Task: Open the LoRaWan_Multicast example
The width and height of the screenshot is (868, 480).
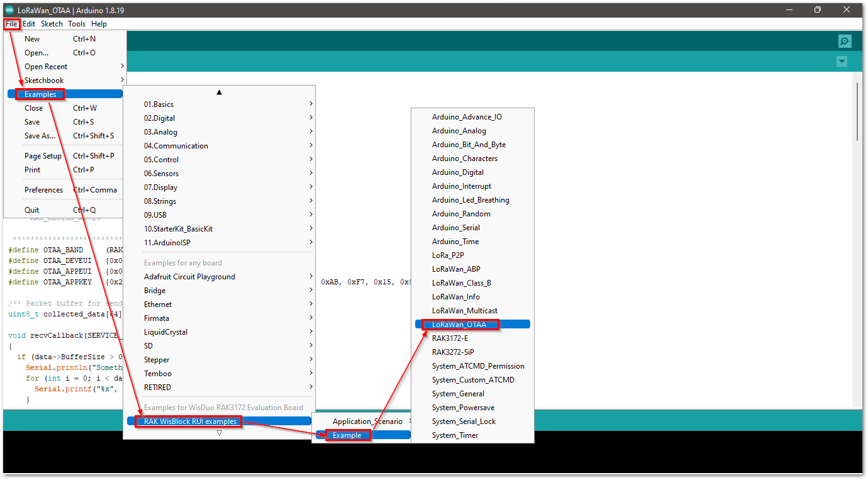Action: tap(472, 311)
